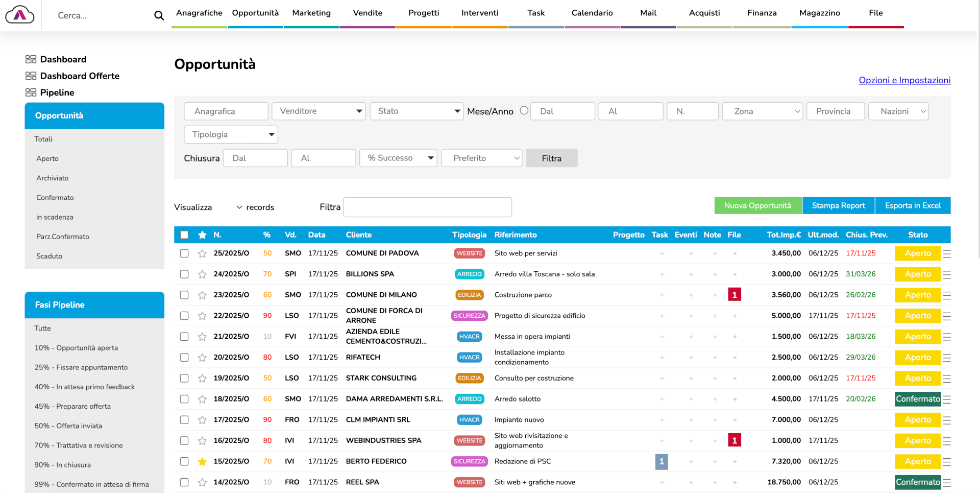The height and width of the screenshot is (493, 980).
Task: Open hamburger menu for REEL SPA row
Action: [x=946, y=483]
